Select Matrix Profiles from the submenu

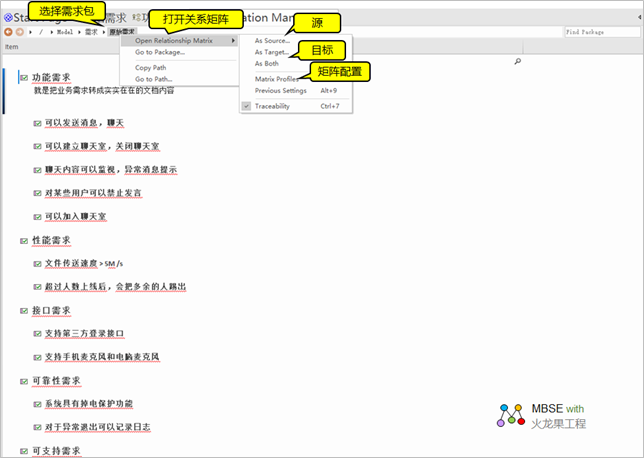tap(277, 79)
